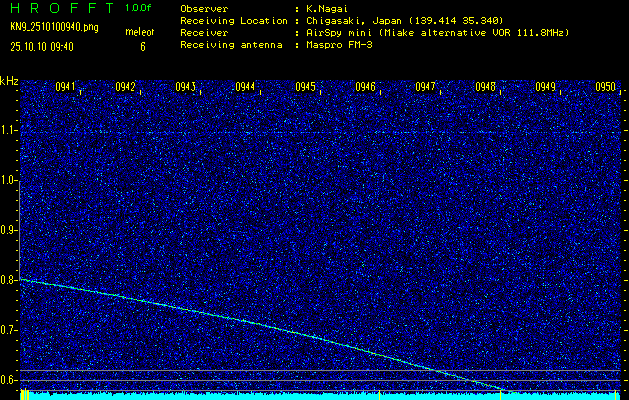This screenshot has width=629, height=400.
Task: Click the 1.1 frequency axis label
Action: (9, 130)
